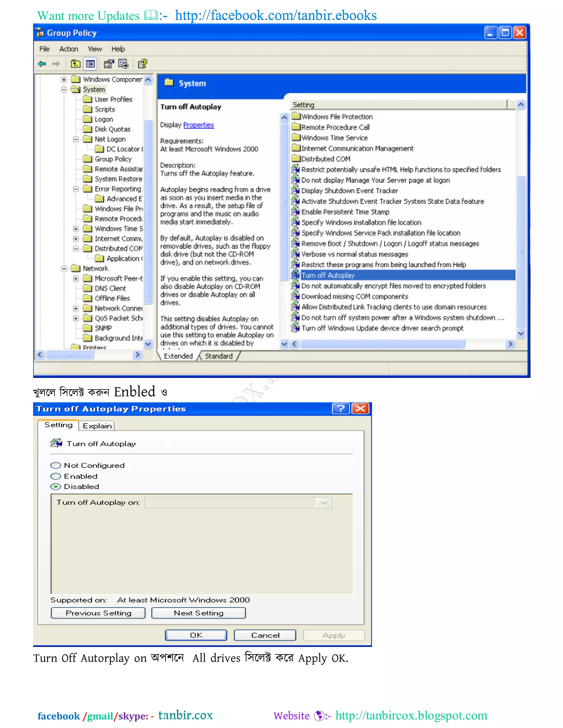The height and width of the screenshot is (728, 563).
Task: Open the Turn off Autoplay on dropdown
Action: tap(323, 503)
